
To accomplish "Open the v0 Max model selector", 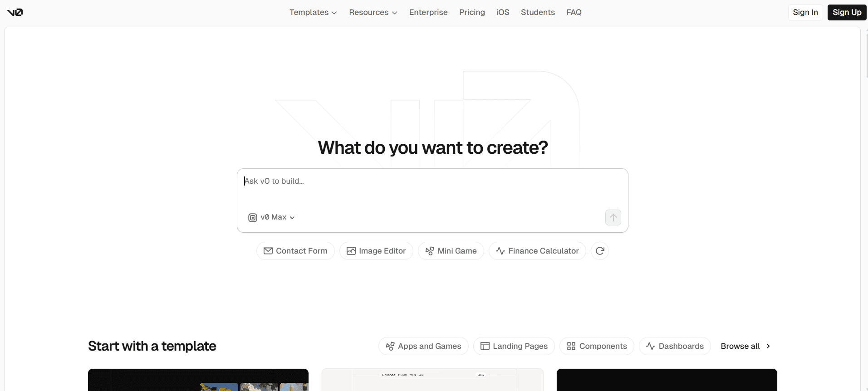I will 272,217.
